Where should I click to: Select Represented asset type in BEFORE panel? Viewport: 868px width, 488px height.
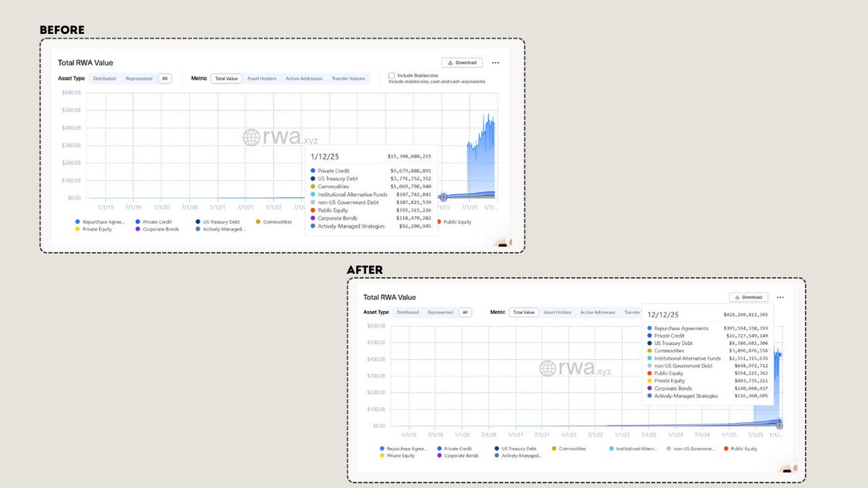[x=139, y=78]
